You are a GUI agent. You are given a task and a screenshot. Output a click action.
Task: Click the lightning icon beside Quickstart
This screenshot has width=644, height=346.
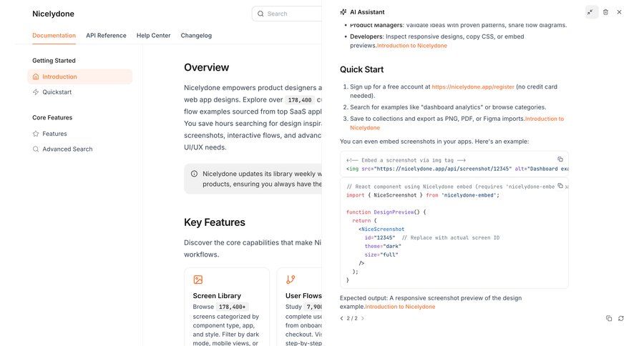tap(36, 92)
